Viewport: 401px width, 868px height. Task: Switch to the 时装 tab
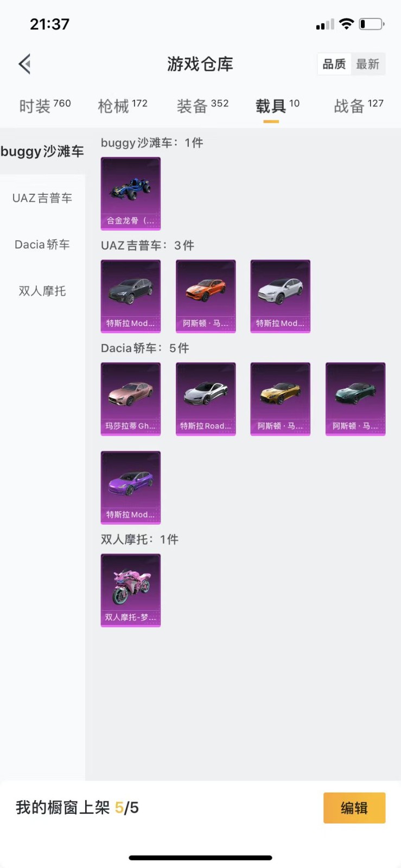tap(45, 106)
